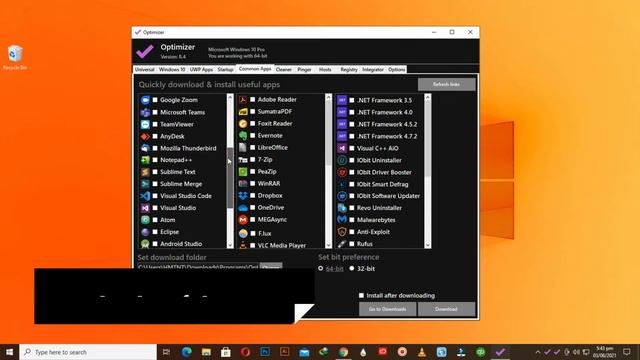The image size is (640, 360).
Task: Click the Notepad++ icon
Action: click(145, 160)
